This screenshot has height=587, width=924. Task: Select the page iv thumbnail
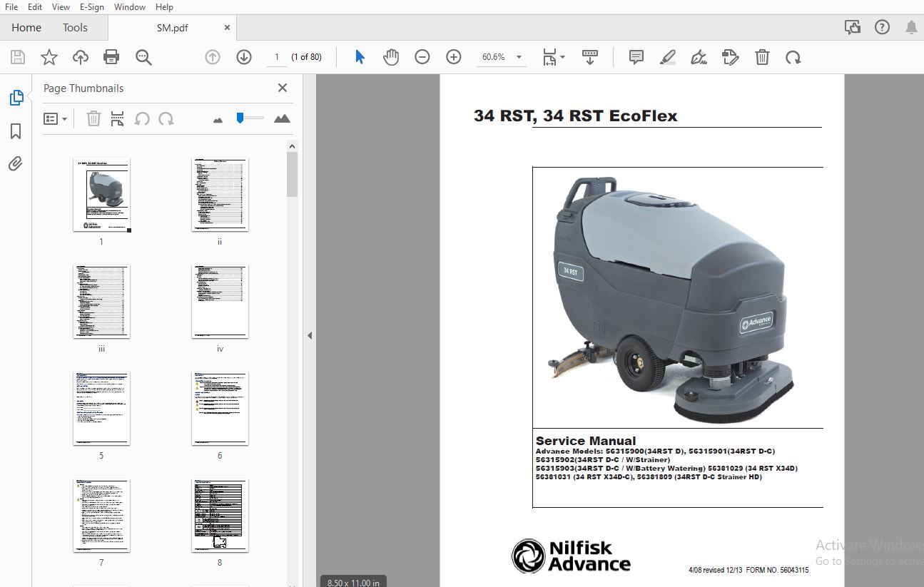[x=220, y=302]
